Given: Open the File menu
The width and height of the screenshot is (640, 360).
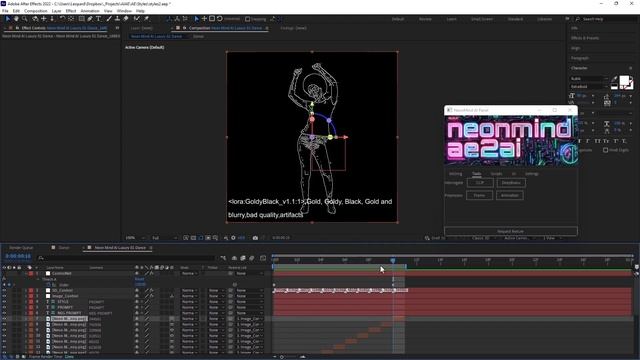Looking at the screenshot, I should click(5, 11).
